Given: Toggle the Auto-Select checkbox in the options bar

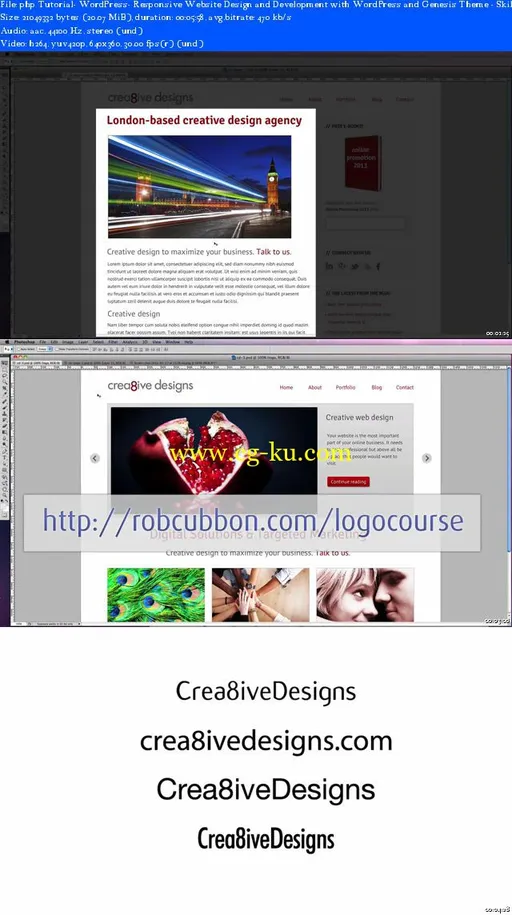Looking at the screenshot, I should (19, 349).
